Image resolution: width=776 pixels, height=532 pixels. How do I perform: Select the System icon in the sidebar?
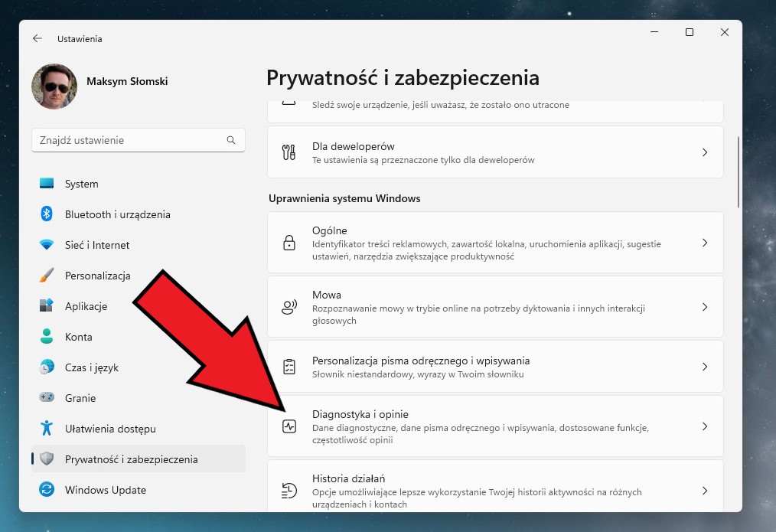(47, 184)
